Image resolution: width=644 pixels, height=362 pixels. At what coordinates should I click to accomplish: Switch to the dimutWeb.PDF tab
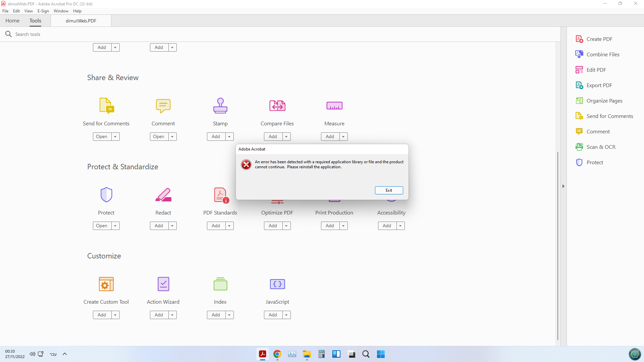point(81,21)
